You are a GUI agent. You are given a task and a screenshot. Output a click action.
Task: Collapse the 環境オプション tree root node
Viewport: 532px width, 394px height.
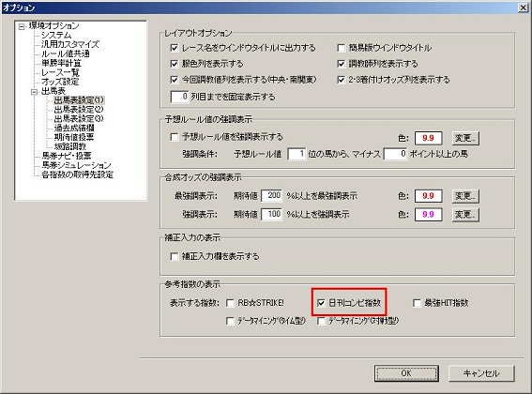point(22,26)
